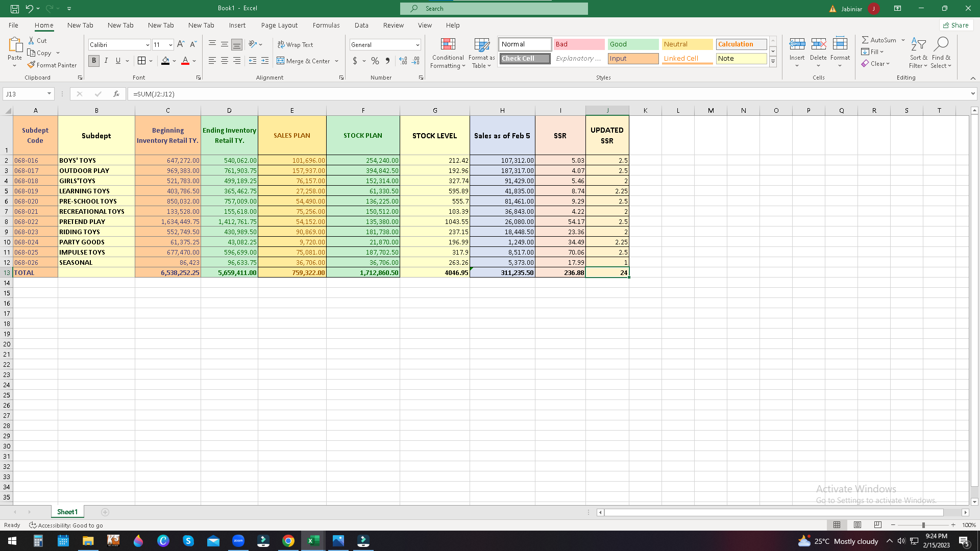Open the font name dropdown
The image size is (980, 551).
pyautogui.click(x=148, y=45)
